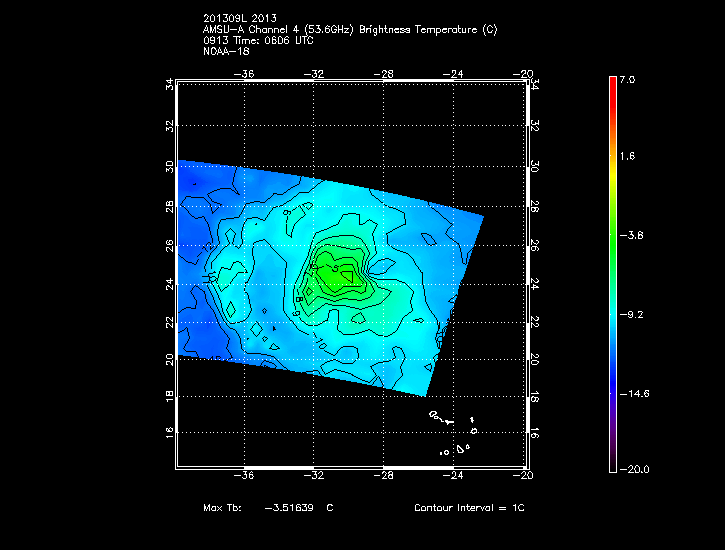Select the -14.6 color bar label
Viewport: 725px width, 550px height.
(632, 393)
